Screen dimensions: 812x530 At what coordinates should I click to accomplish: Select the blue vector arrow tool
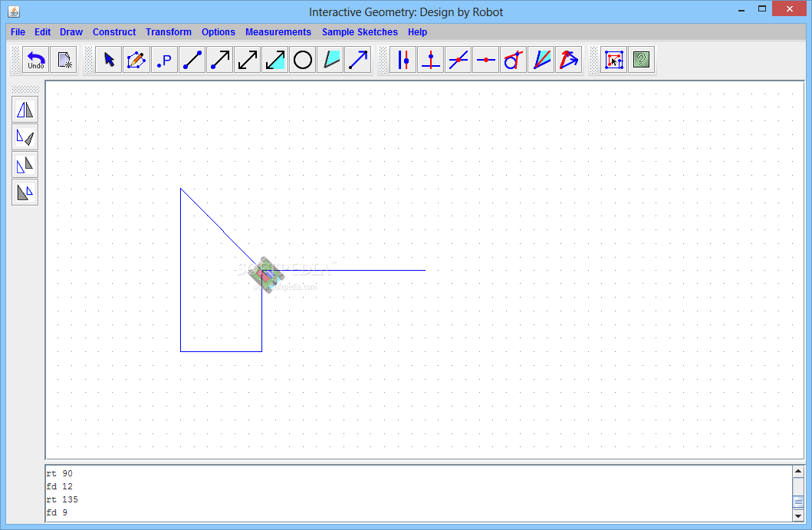tap(358, 60)
